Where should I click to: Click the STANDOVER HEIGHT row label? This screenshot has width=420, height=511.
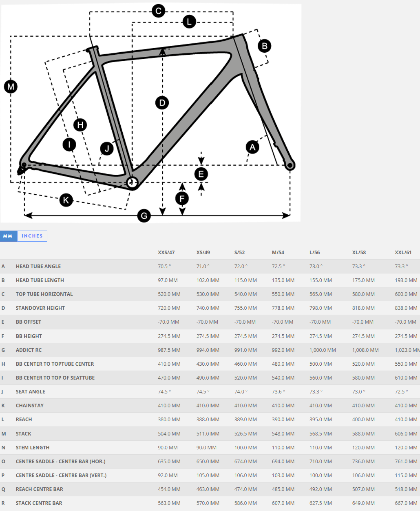coord(40,308)
